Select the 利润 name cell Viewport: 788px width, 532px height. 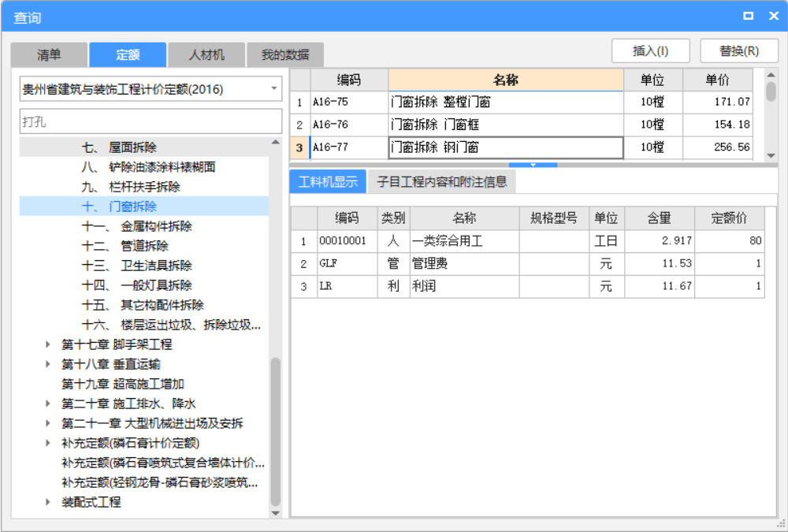click(x=465, y=286)
